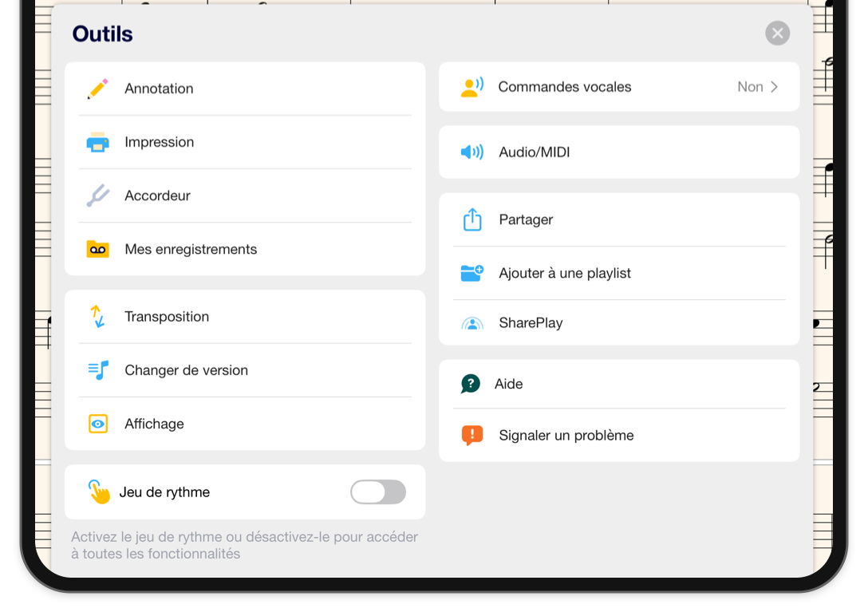Choose Partager
This screenshot has width=868, height=608.
tap(619, 219)
